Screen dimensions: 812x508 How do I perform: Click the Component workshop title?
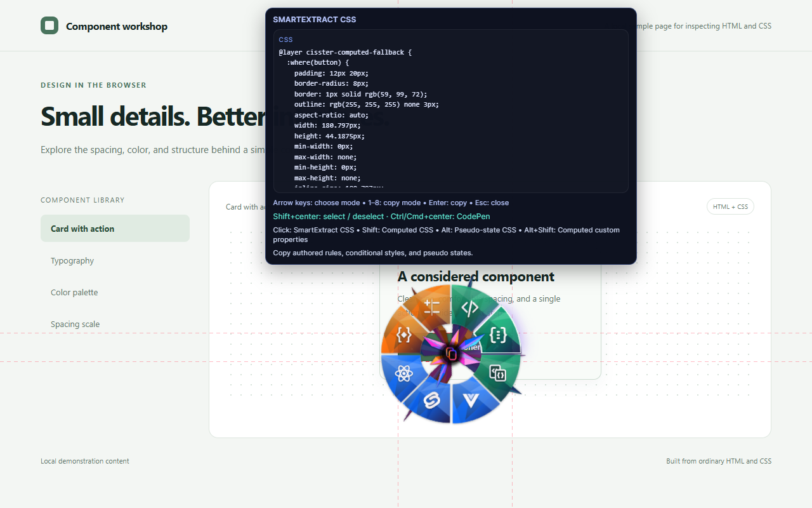click(117, 26)
